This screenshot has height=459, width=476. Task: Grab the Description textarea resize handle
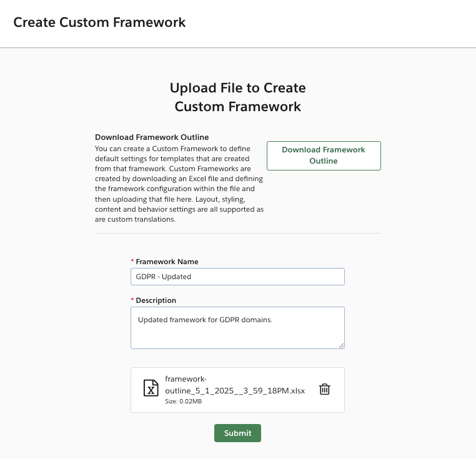click(341, 345)
